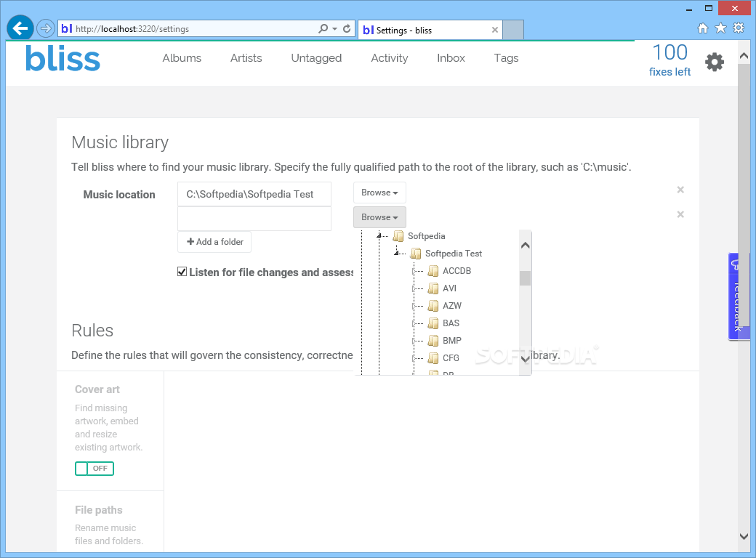Screen dimensions: 756x558
Task: Go back with the browser back arrow
Action: click(x=20, y=28)
